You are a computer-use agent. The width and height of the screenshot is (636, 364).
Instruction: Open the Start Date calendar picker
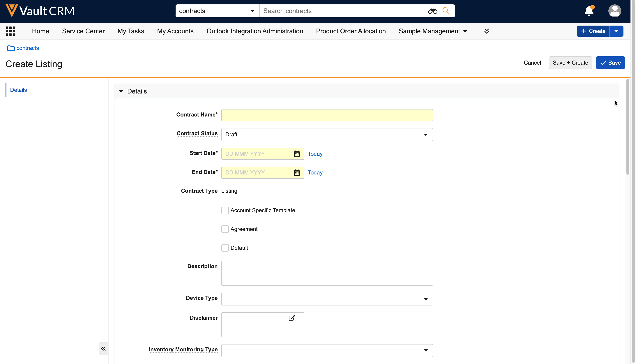(297, 154)
